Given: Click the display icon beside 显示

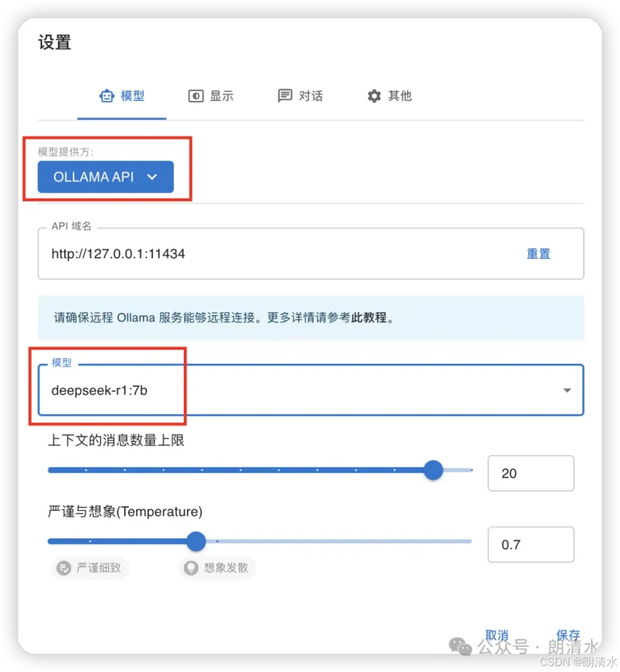Looking at the screenshot, I should point(196,96).
